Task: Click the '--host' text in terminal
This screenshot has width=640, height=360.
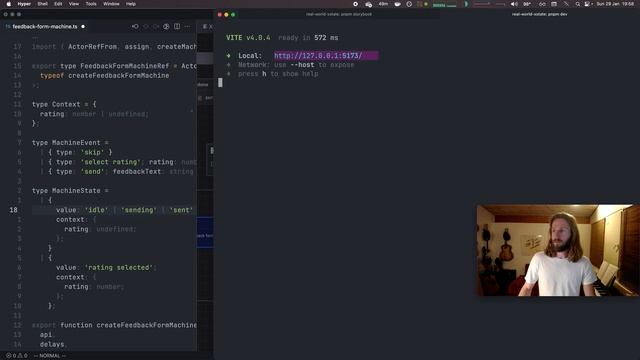Action: click(x=302, y=65)
